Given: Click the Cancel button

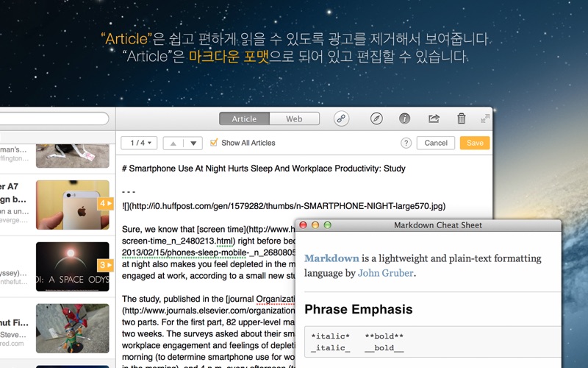Looking at the screenshot, I should (436, 143).
